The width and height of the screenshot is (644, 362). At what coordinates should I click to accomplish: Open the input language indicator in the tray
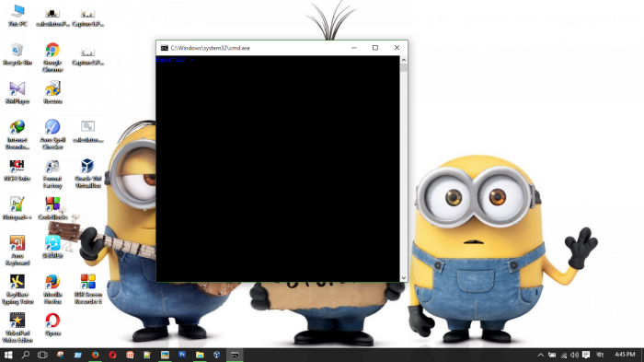(x=600, y=355)
